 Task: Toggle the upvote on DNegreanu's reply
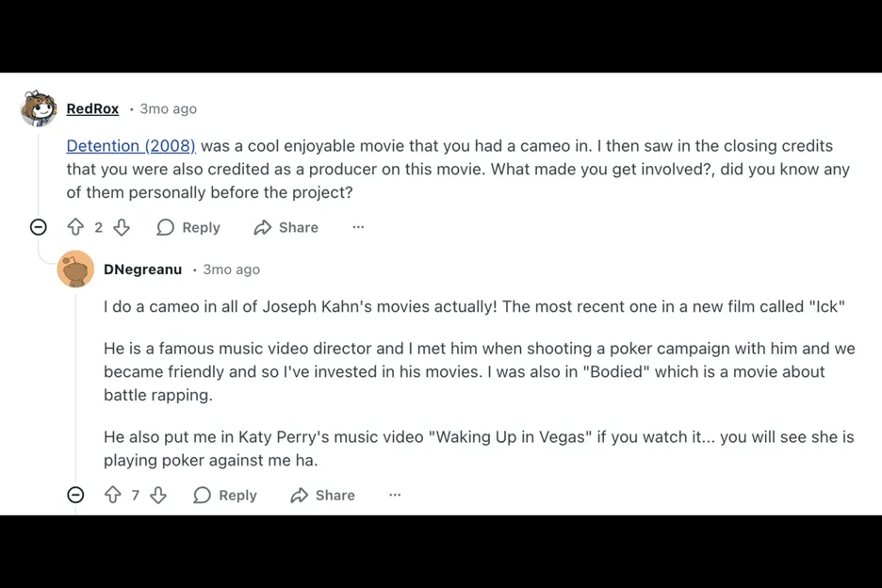114,495
